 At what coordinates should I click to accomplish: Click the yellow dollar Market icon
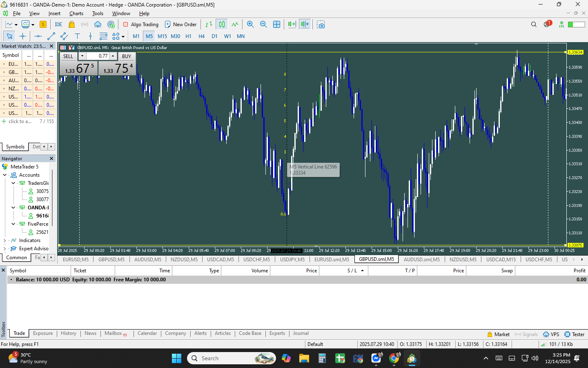43,25
